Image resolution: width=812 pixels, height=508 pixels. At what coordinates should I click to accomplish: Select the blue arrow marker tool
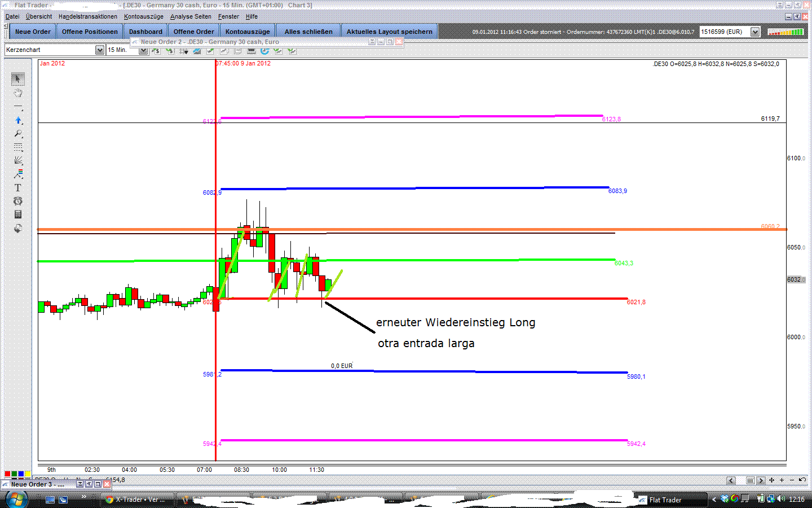pos(18,120)
